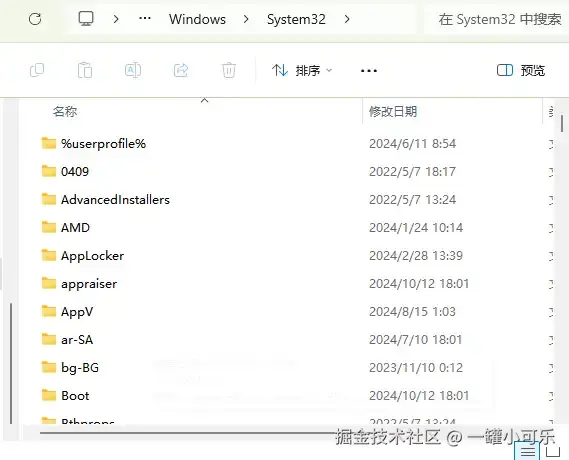569x460 pixels.
Task: Open the toolbar See more ellipsis menu
Action: (369, 70)
